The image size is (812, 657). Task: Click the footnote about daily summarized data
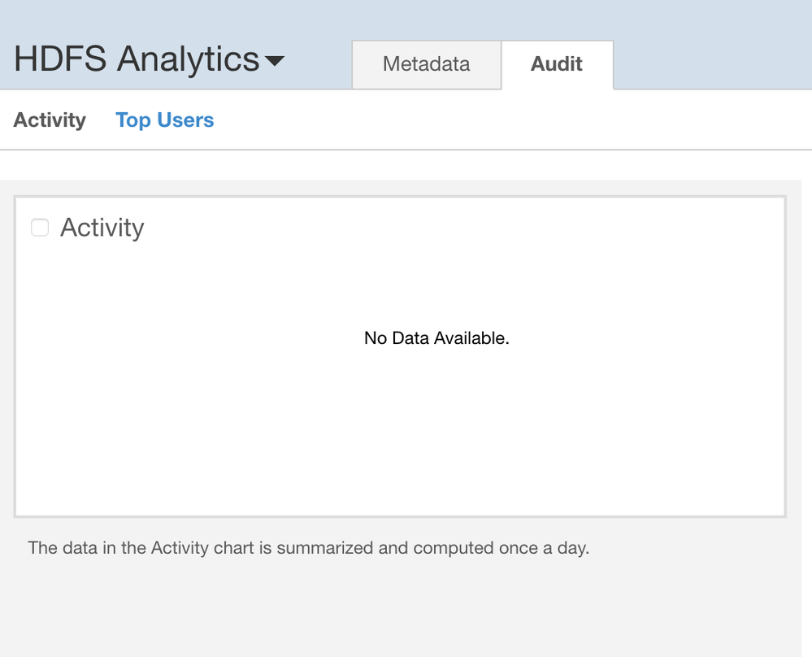pyautogui.click(x=308, y=548)
